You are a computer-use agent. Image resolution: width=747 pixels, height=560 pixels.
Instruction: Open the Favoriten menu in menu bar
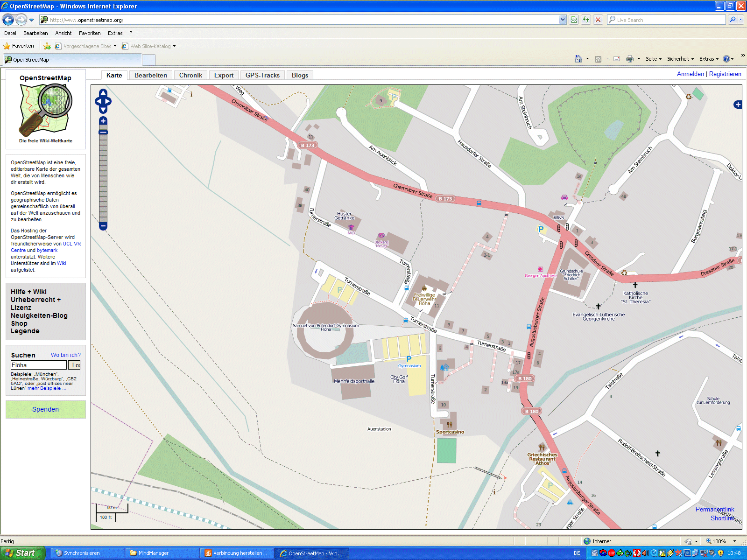[90, 33]
